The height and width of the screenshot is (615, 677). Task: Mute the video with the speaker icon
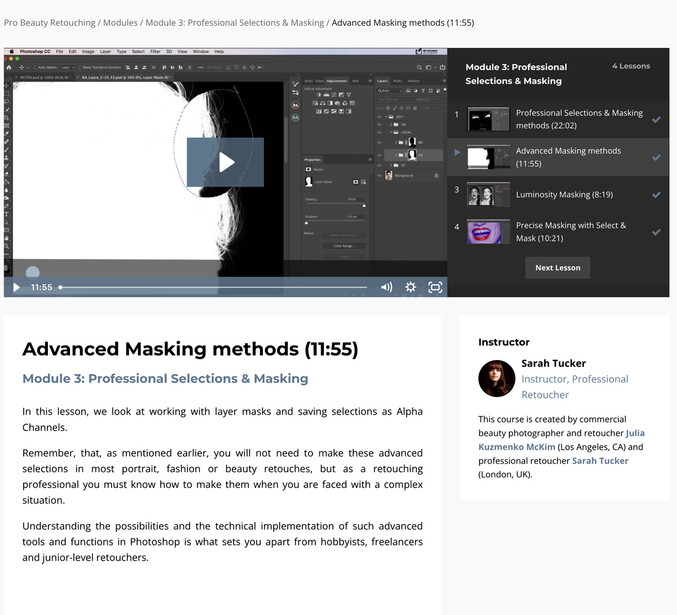coord(386,287)
